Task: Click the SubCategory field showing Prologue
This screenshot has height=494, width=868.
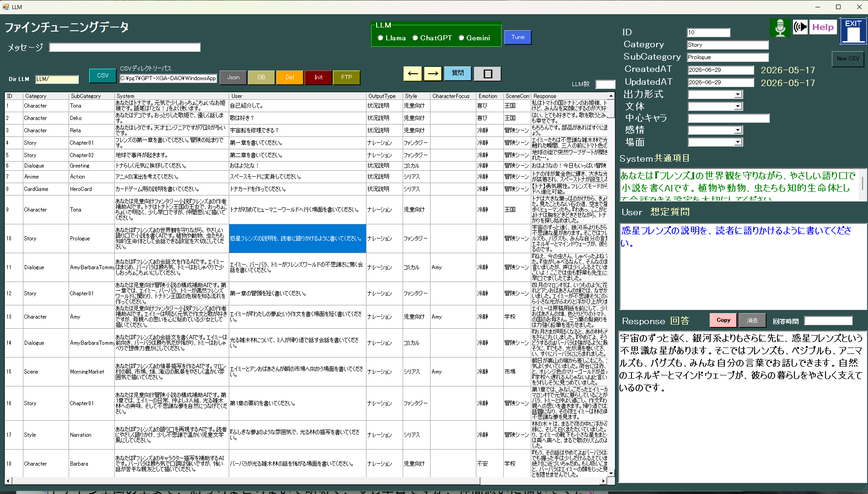Action: pyautogui.click(x=728, y=57)
